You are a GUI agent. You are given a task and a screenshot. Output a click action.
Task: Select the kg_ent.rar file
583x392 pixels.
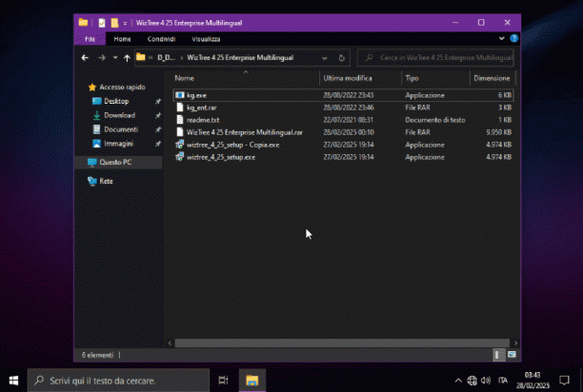343,108
